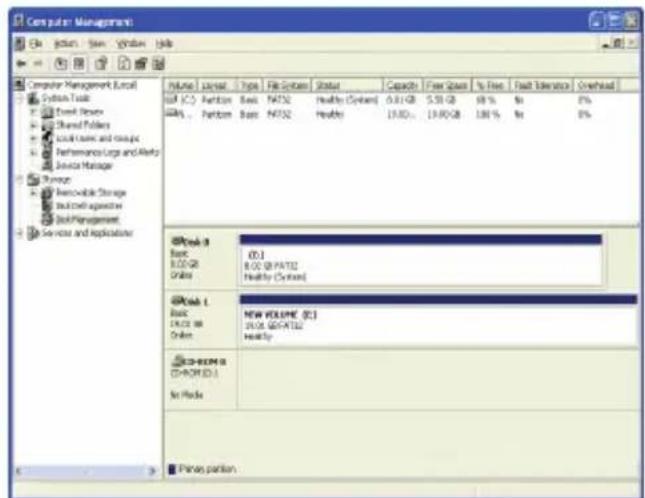Click the Disk 1 drive icon
Viewport: 645px width, 498px height.
tap(177, 301)
